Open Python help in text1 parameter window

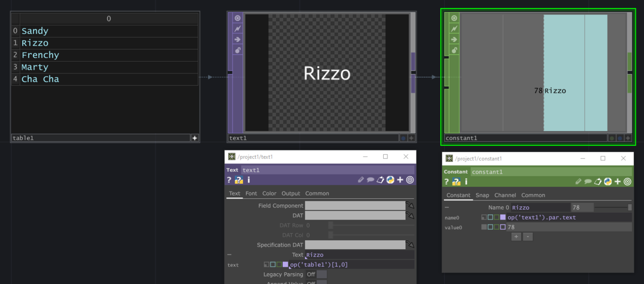pyautogui.click(x=239, y=180)
